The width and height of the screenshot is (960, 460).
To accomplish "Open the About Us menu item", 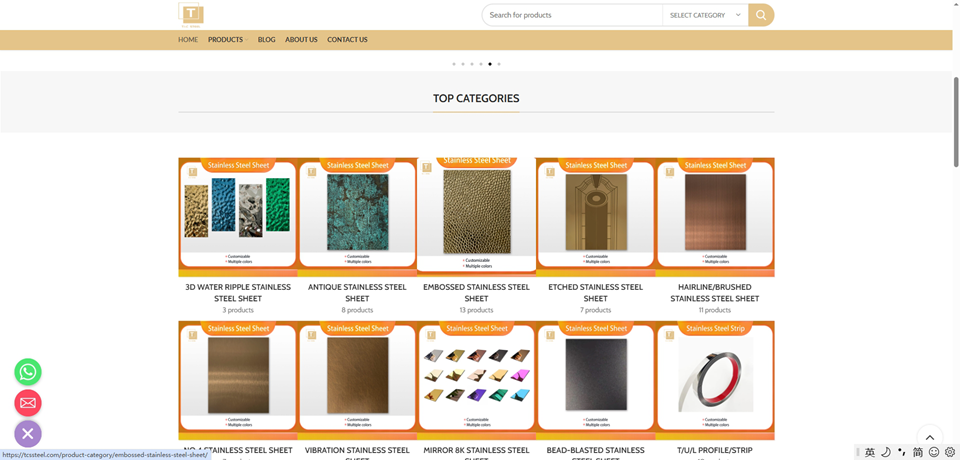I will point(301,40).
